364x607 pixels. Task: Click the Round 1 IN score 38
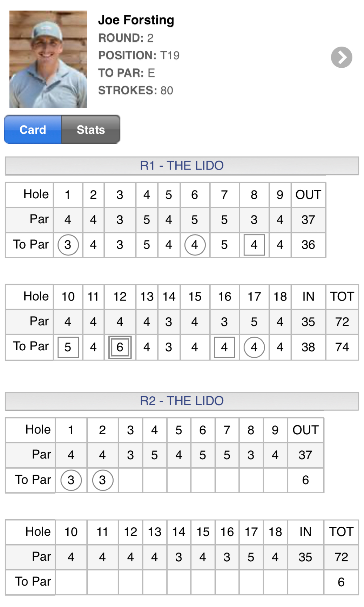[x=308, y=347]
